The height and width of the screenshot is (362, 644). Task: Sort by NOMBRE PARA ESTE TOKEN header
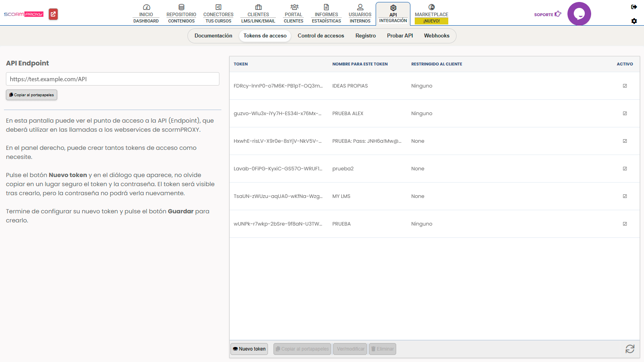(360, 64)
